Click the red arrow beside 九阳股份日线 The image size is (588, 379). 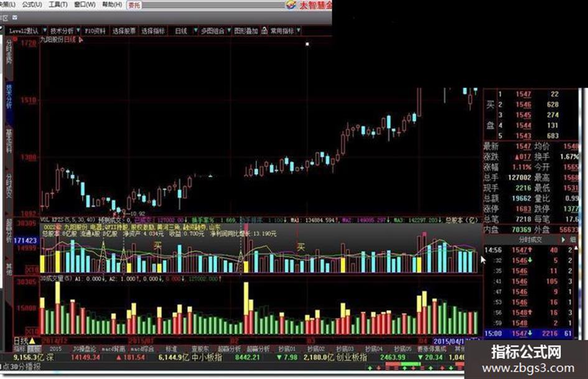click(x=81, y=40)
